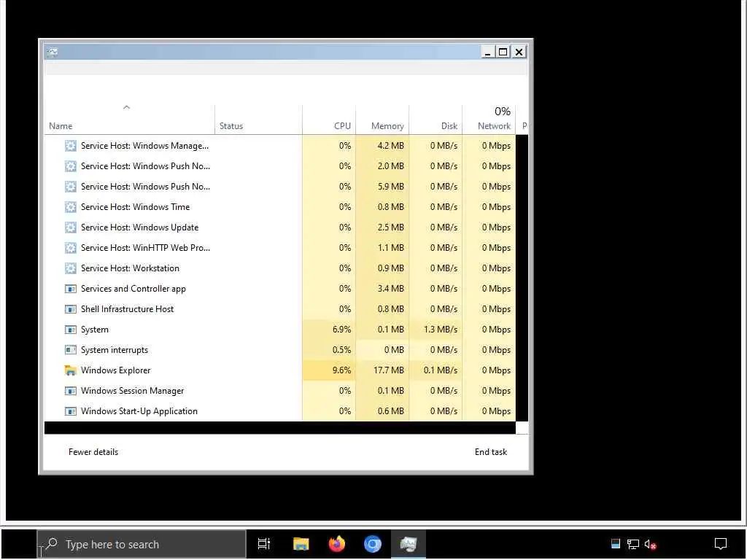This screenshot has width=747, height=560.
Task: Click the Fewer details button
Action: pyautogui.click(x=93, y=452)
